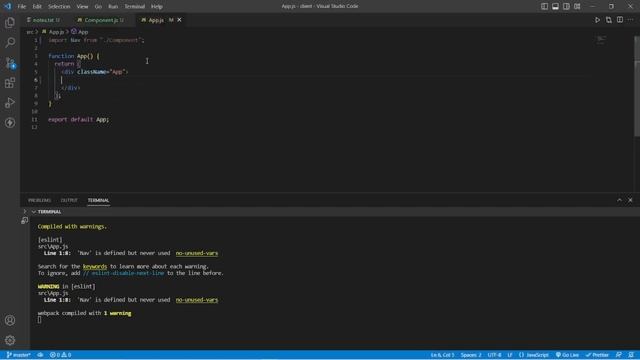Open the Run and Debug view
640x360 pixels.
(x=10, y=103)
